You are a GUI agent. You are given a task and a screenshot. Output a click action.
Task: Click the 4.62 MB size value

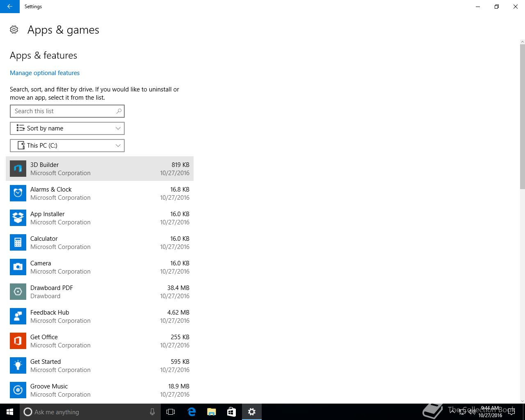tap(178, 312)
